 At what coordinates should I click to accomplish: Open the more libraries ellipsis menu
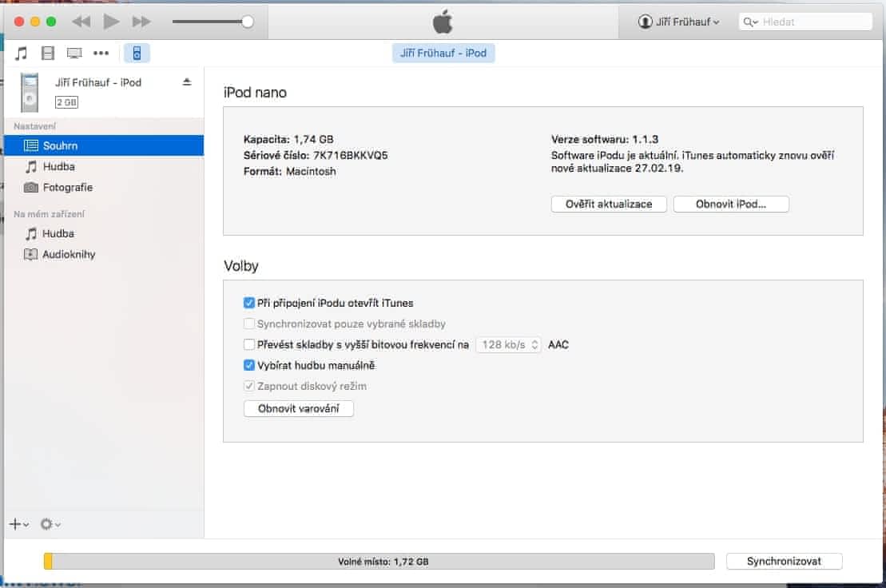pyautogui.click(x=101, y=53)
